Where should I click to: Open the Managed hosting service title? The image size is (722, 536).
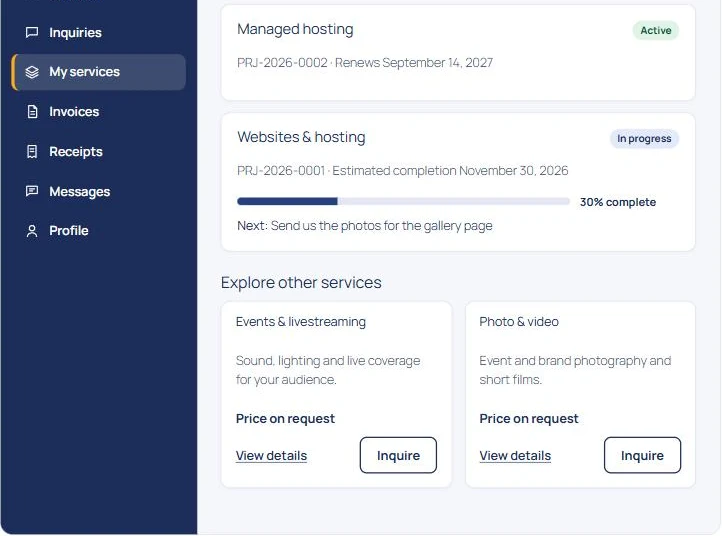tap(295, 29)
